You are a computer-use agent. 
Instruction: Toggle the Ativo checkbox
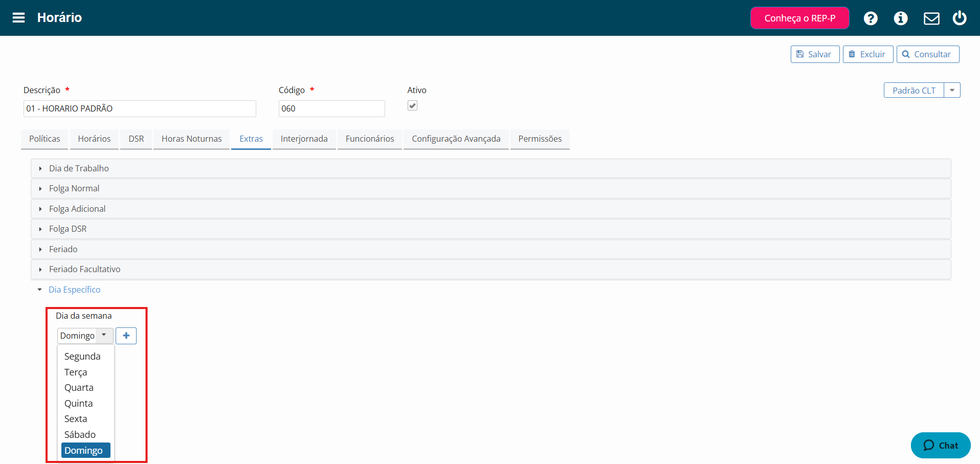(x=412, y=105)
